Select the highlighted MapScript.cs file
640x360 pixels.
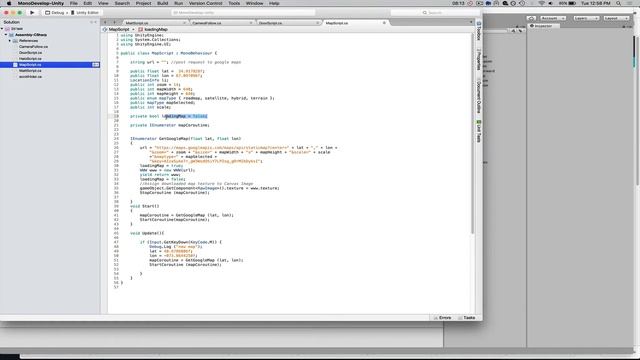click(49, 64)
